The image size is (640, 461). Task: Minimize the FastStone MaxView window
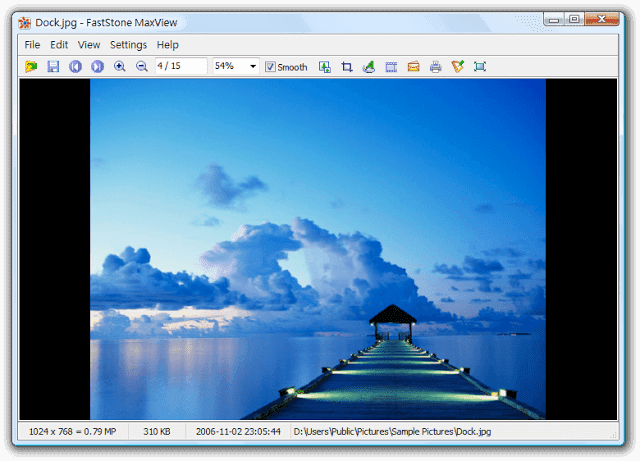pyautogui.click(x=553, y=19)
